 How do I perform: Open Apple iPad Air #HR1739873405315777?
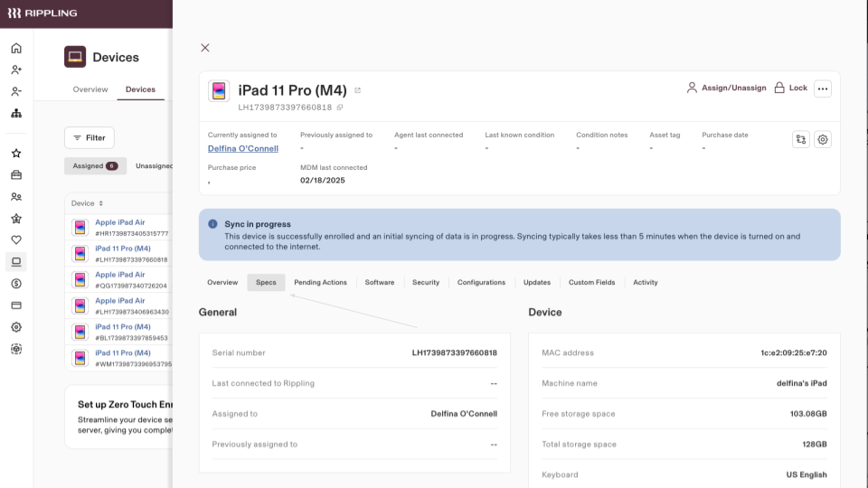(120, 222)
